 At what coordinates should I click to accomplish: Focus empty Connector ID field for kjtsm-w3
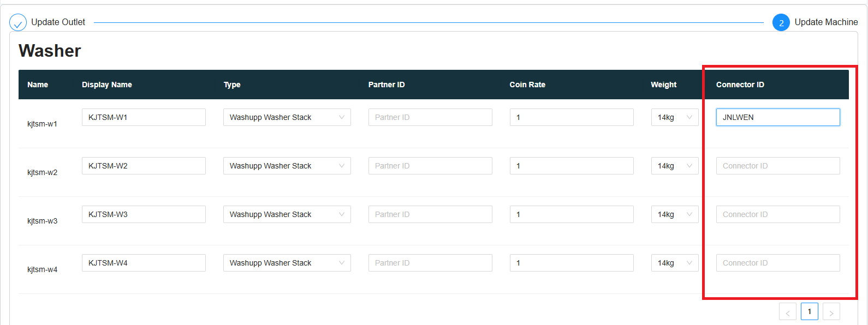778,214
